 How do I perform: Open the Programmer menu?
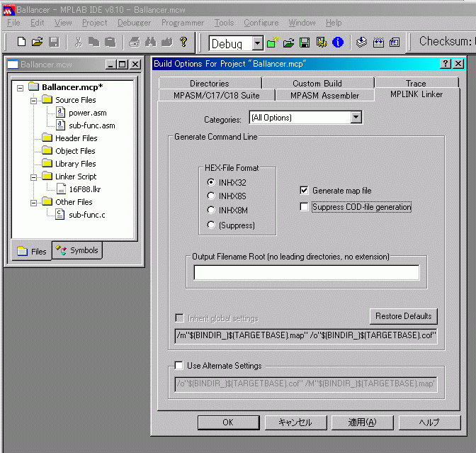(x=183, y=23)
